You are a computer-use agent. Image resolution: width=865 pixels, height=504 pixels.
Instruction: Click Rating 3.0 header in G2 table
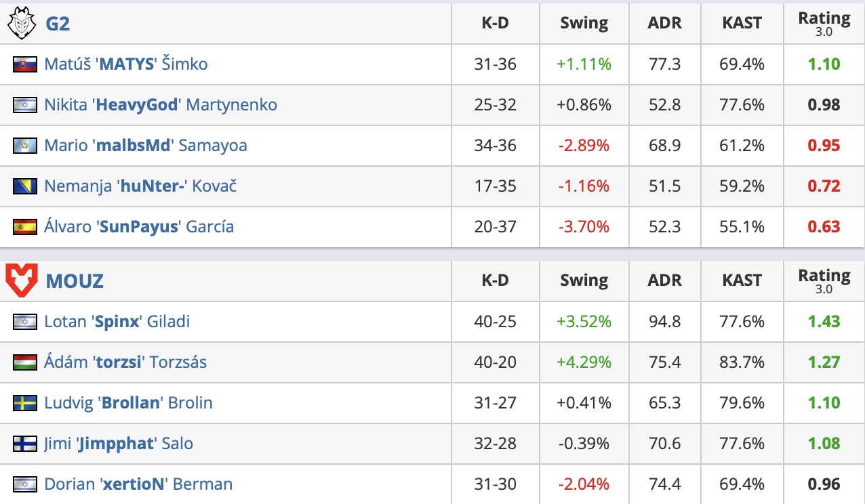824,23
